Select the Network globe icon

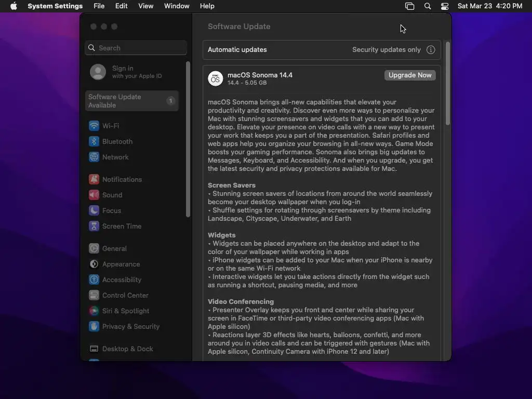pos(94,157)
